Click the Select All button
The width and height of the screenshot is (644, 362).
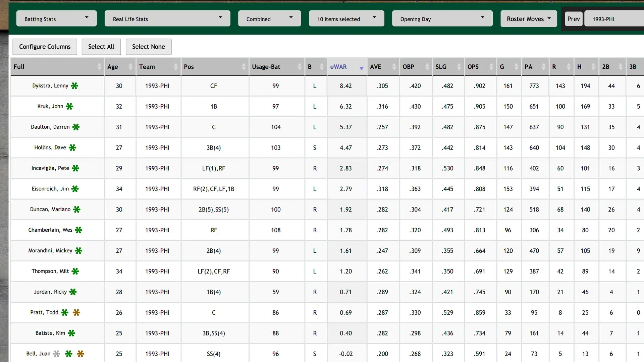101,47
